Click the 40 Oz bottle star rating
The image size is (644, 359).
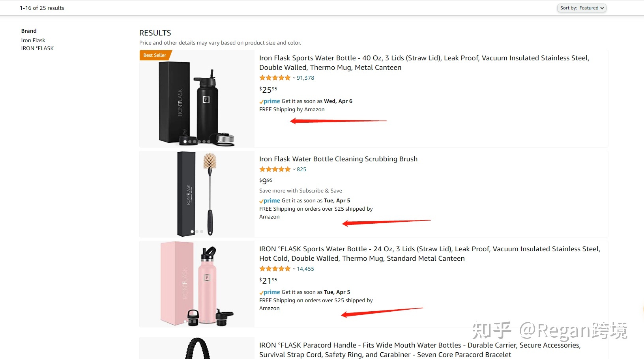(275, 78)
